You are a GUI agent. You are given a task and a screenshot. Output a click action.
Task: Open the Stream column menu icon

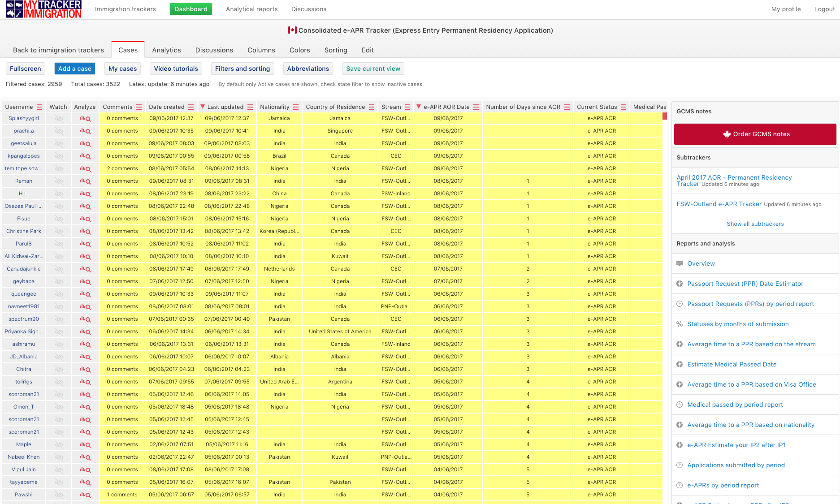(x=407, y=107)
